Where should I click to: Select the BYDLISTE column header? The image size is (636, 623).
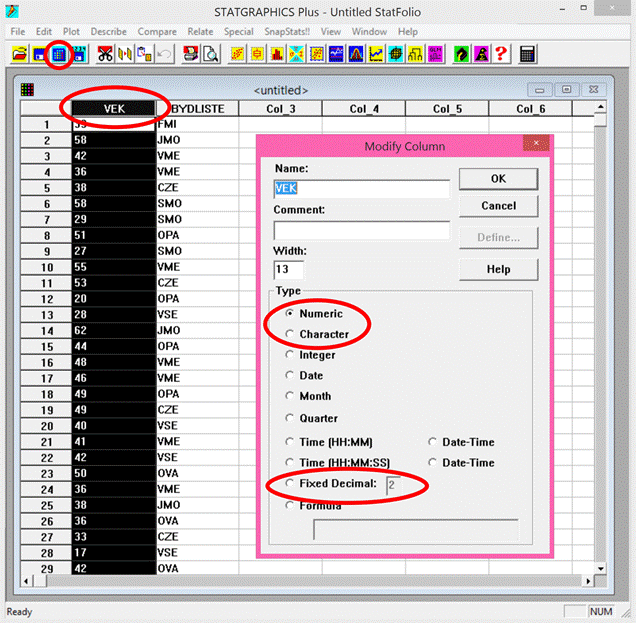198,109
